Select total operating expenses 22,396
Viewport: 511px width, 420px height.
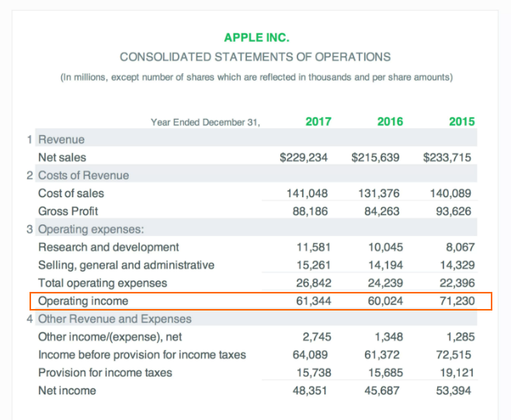457,283
